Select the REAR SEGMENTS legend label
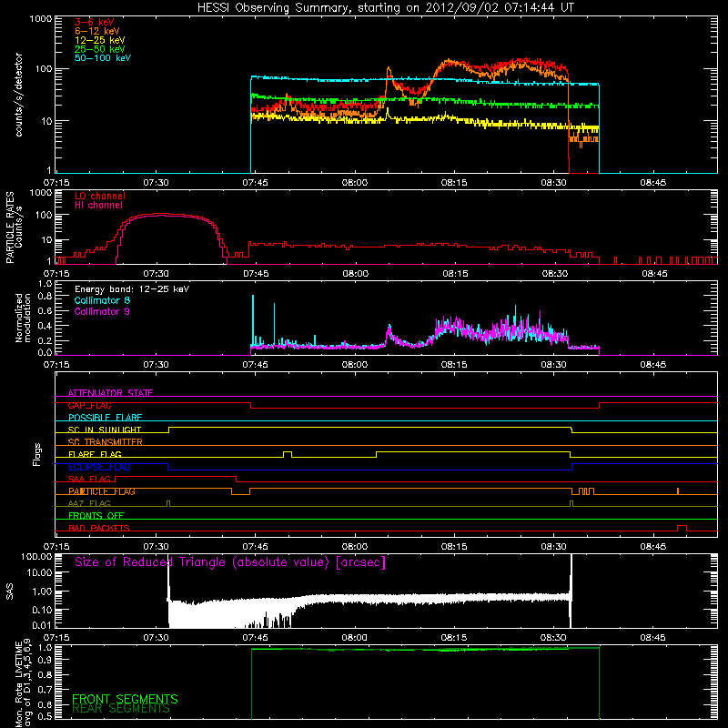Viewport: 728px width, 728px height. click(121, 709)
